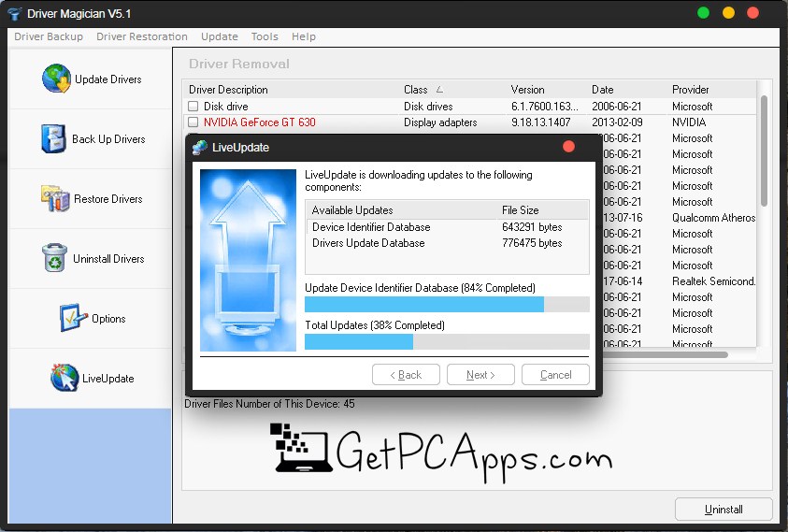The height and width of the screenshot is (532, 788).
Task: Click the Driver Magician app icon in title bar
Action: pyautogui.click(x=15, y=14)
